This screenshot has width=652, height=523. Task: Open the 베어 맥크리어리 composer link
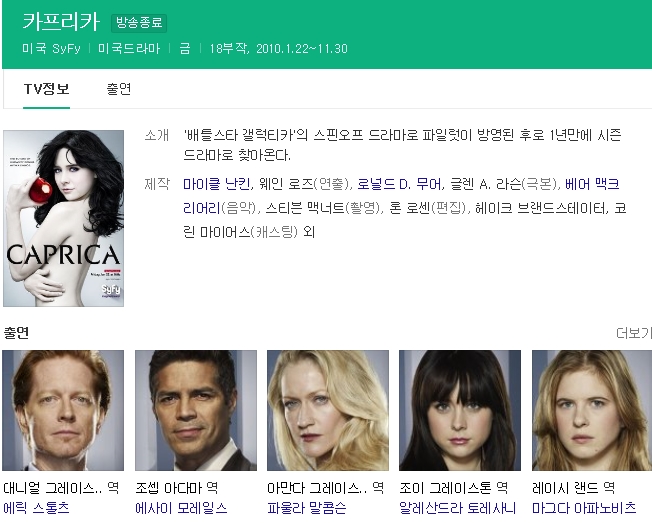pos(592,184)
